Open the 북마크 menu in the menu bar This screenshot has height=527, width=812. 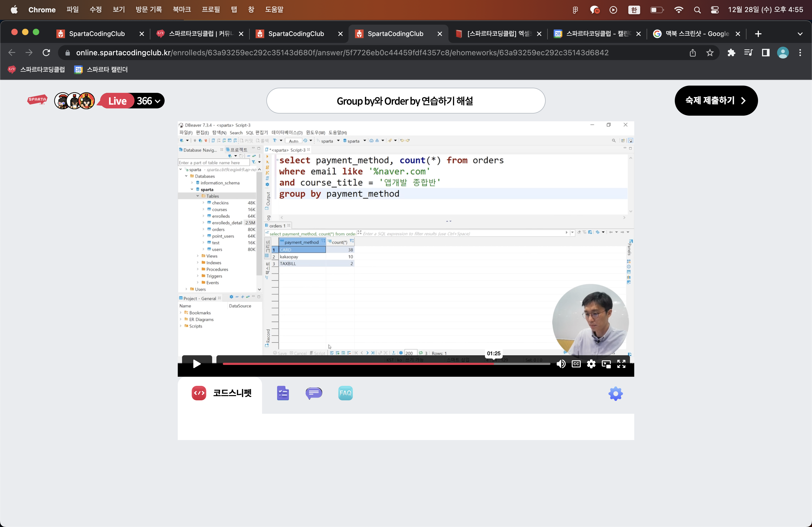182,10
